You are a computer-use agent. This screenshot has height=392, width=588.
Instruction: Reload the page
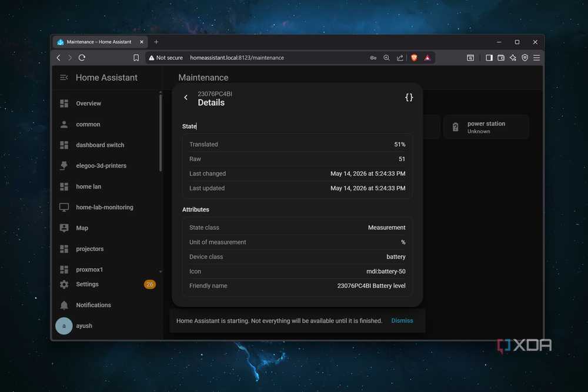(x=82, y=58)
